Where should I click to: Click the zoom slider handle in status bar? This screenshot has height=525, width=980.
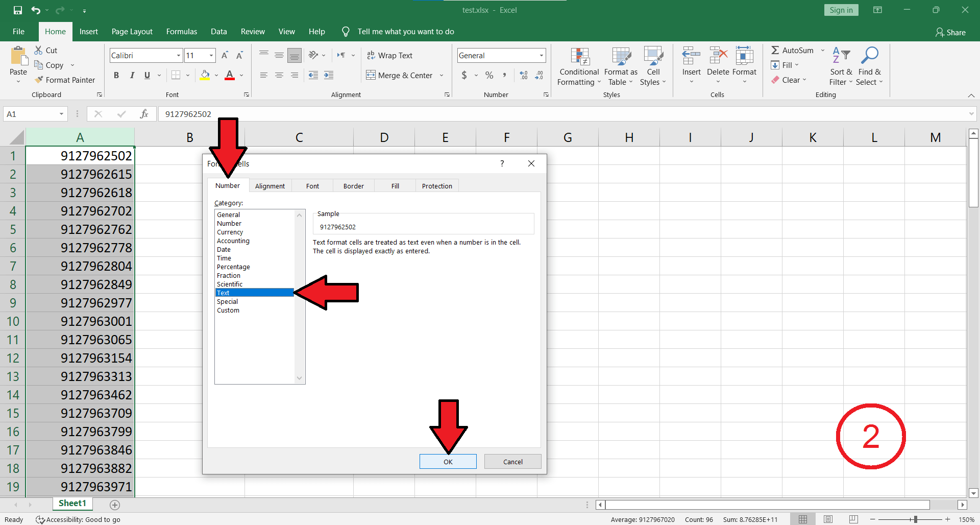[915, 519]
